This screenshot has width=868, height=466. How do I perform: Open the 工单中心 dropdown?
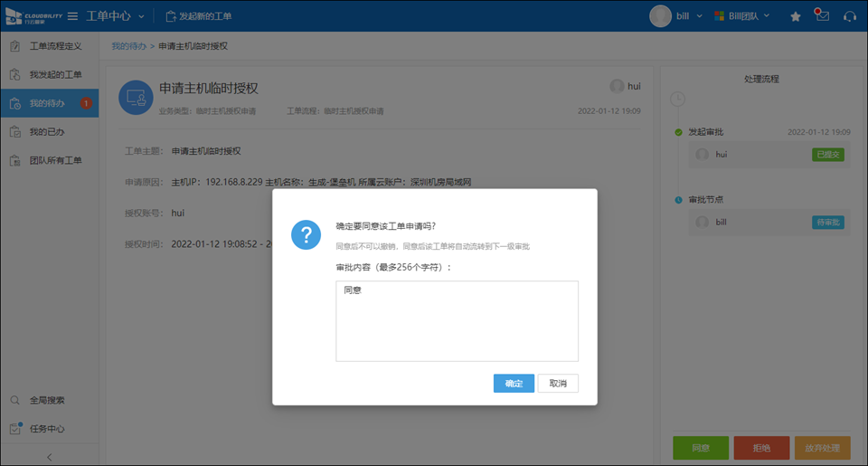tap(115, 16)
